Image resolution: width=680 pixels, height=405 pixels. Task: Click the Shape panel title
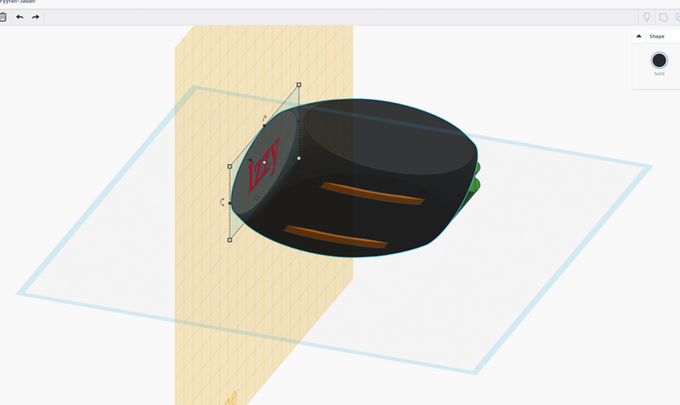657,36
